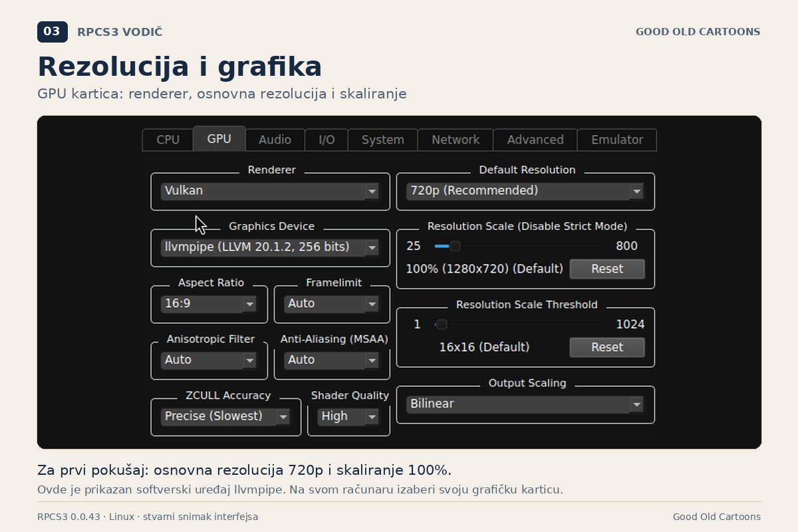This screenshot has width=798, height=532.
Task: Reset the Resolution Scale Threshold value
Action: coord(607,347)
